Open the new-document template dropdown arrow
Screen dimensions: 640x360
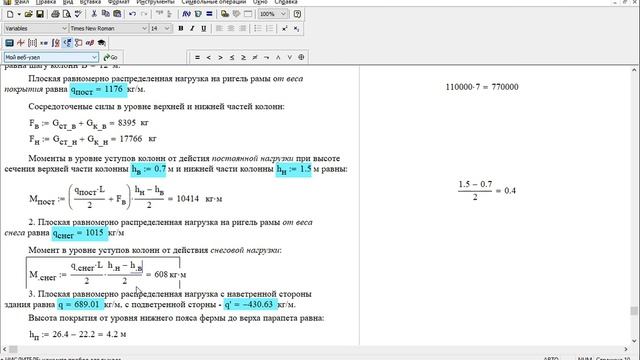pyautogui.click(x=19, y=14)
